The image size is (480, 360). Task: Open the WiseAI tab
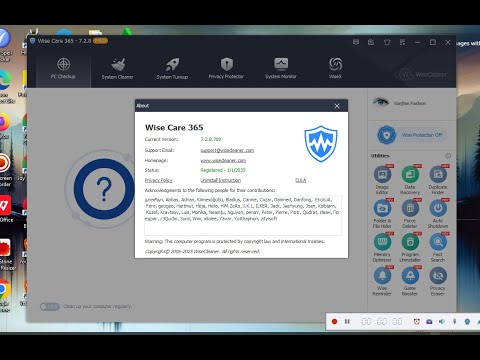[x=335, y=68]
